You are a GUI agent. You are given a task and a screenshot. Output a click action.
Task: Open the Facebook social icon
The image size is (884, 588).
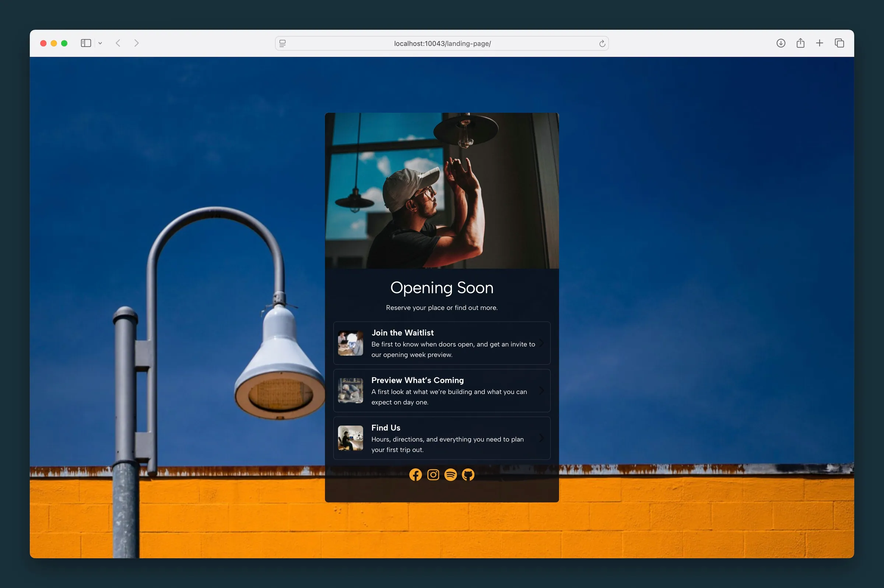point(415,475)
